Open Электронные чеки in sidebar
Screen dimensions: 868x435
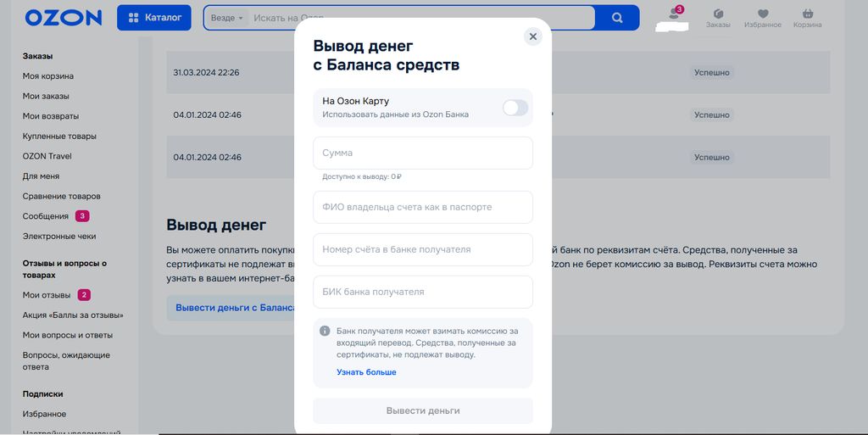[59, 236]
